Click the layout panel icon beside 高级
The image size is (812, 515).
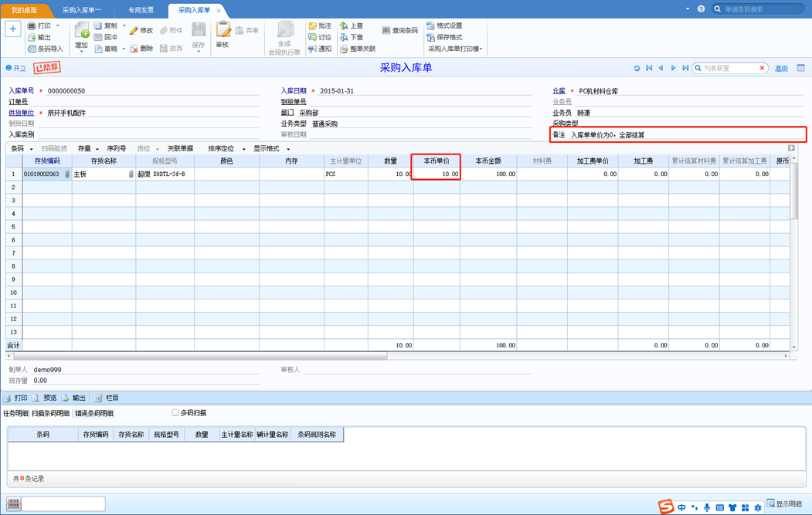[800, 68]
